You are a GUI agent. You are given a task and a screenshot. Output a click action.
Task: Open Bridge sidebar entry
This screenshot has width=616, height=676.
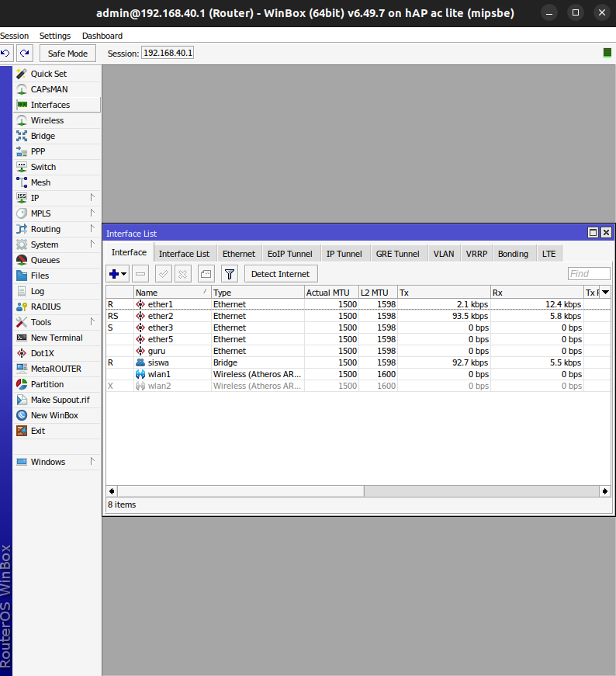click(x=57, y=136)
